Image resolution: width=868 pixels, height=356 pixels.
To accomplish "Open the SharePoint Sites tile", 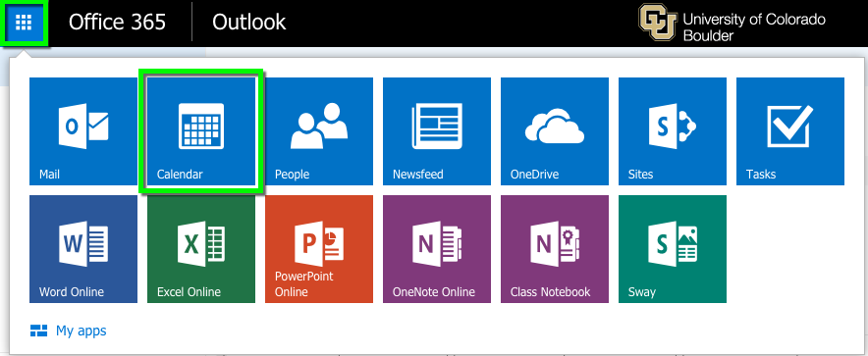I will (x=673, y=131).
